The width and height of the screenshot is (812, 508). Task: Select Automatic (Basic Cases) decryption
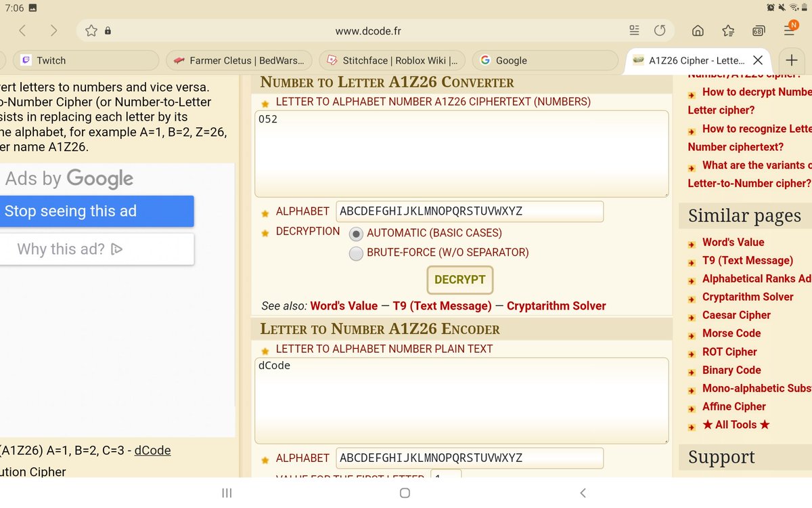click(x=356, y=234)
